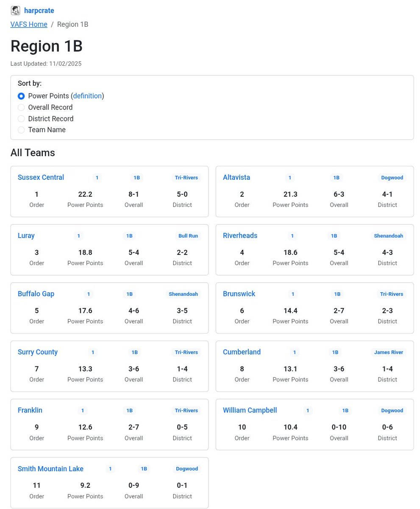Image resolution: width=420 pixels, height=509 pixels.
Task: Click the harpcrate avatar icon
Action: 15,11
